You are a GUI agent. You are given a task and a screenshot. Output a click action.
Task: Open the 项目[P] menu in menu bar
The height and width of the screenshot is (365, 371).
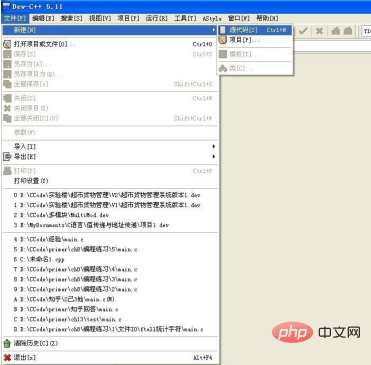(128, 18)
